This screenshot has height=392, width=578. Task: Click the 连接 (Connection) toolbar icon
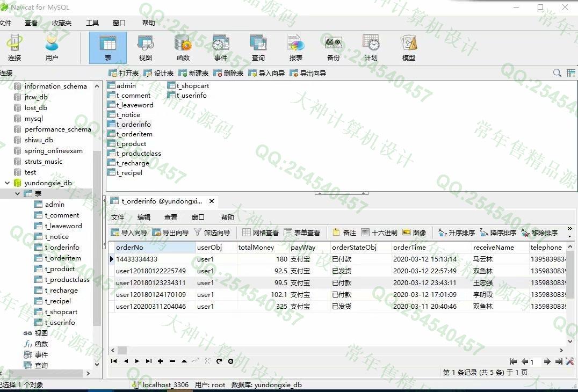pos(15,48)
